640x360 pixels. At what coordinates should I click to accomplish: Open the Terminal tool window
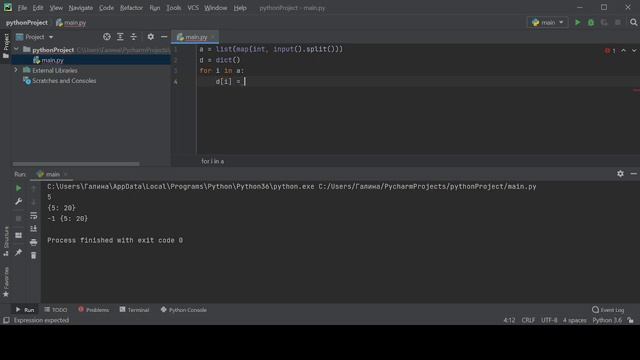(x=134, y=310)
